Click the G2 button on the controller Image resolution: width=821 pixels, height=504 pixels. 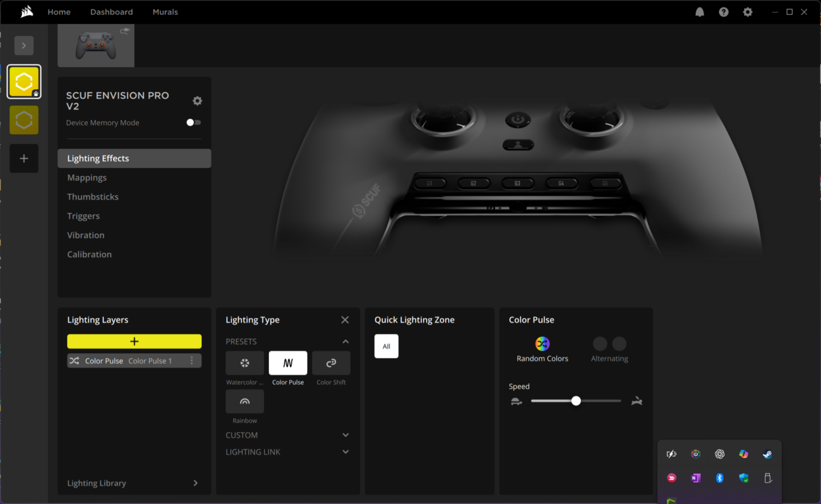(474, 184)
